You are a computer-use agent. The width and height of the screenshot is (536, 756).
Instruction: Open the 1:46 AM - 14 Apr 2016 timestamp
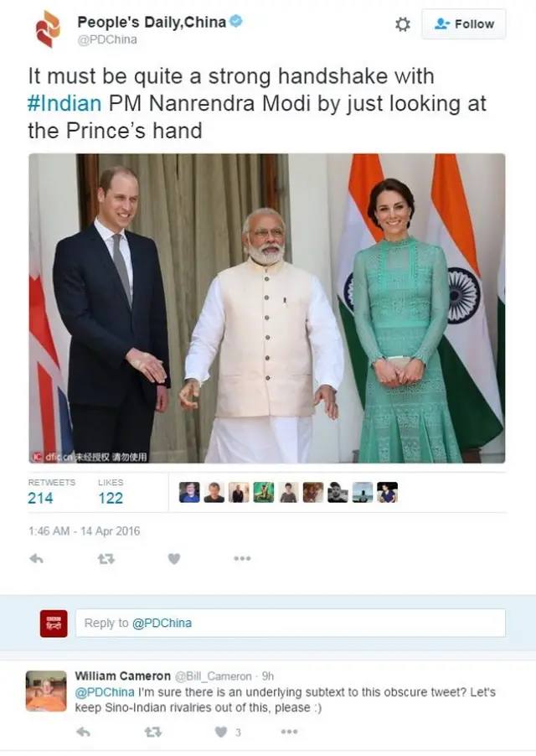coord(85,531)
